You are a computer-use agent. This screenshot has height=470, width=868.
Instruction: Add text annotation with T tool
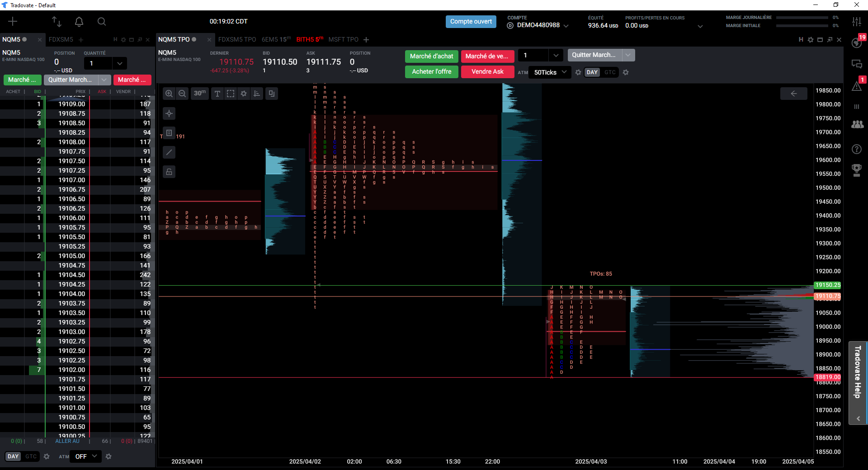pos(217,94)
